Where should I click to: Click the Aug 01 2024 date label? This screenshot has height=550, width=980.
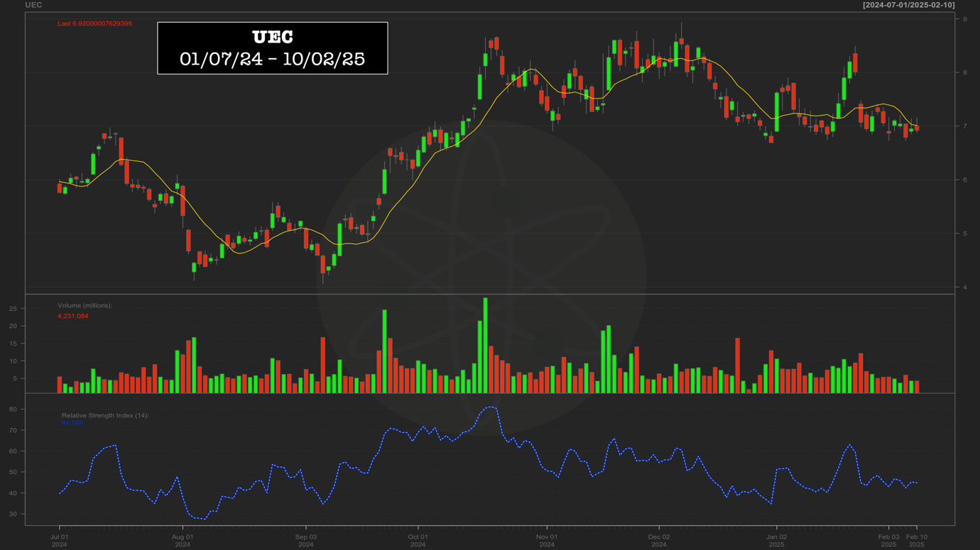coord(183,541)
